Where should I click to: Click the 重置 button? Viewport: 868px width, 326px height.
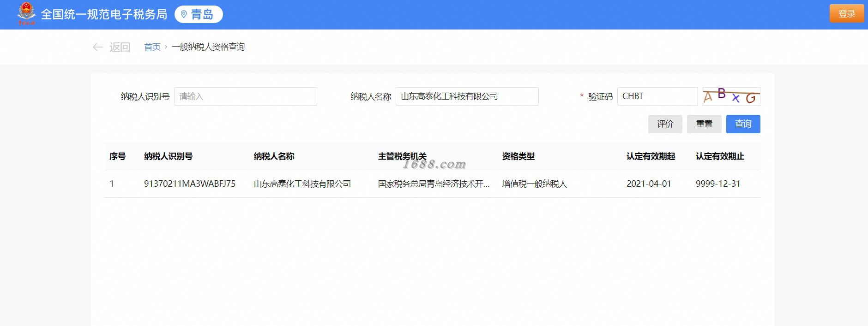704,124
